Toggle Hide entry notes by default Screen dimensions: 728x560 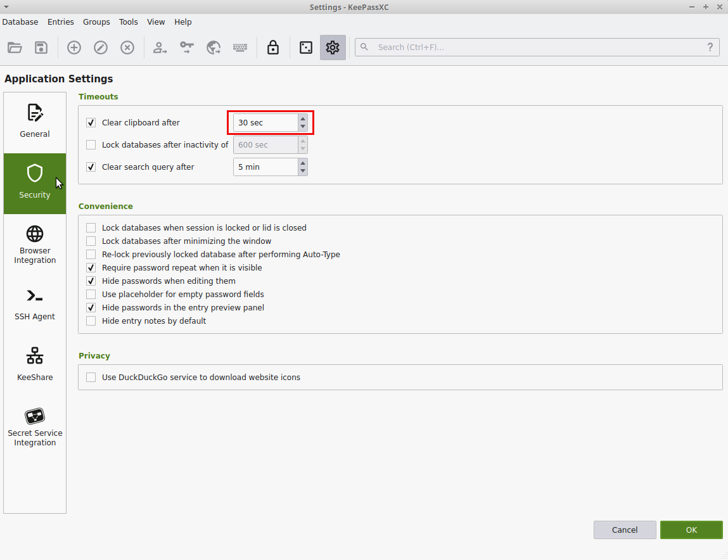(x=91, y=321)
